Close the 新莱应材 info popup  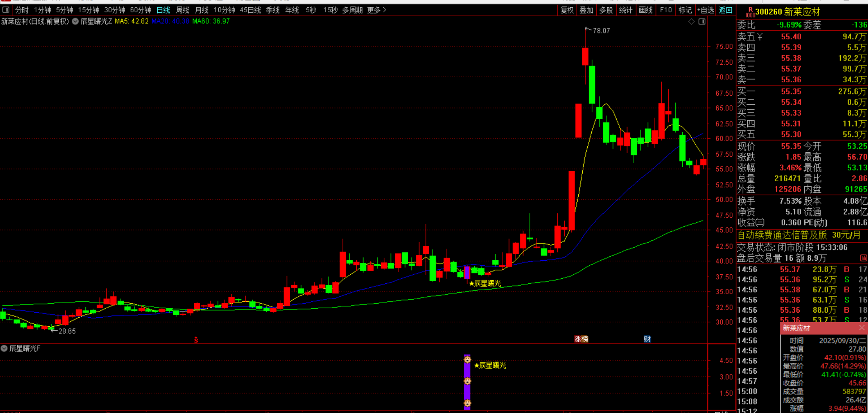point(862,328)
